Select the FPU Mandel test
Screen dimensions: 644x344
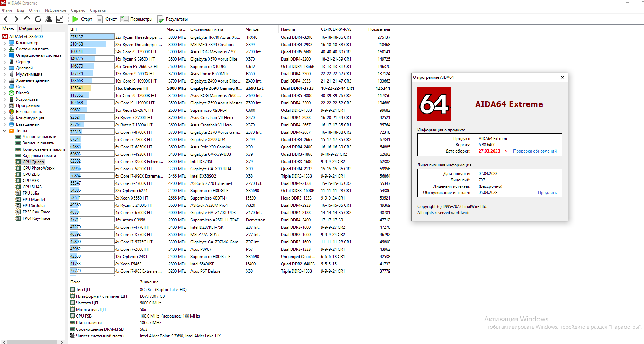[34, 200]
